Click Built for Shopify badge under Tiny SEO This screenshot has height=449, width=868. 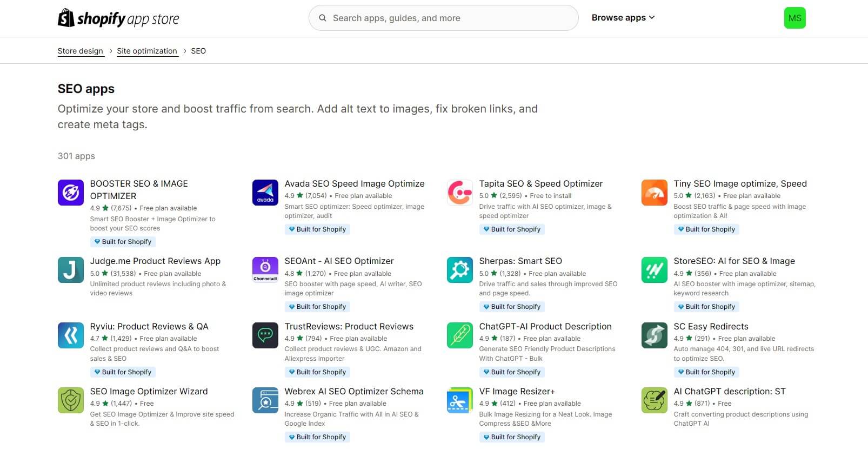706,229
